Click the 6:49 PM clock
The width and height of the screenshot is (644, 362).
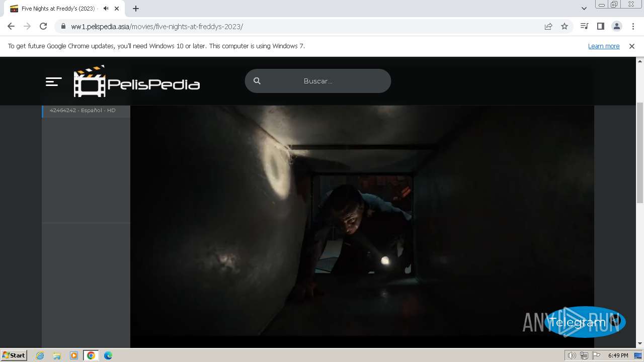618,355
